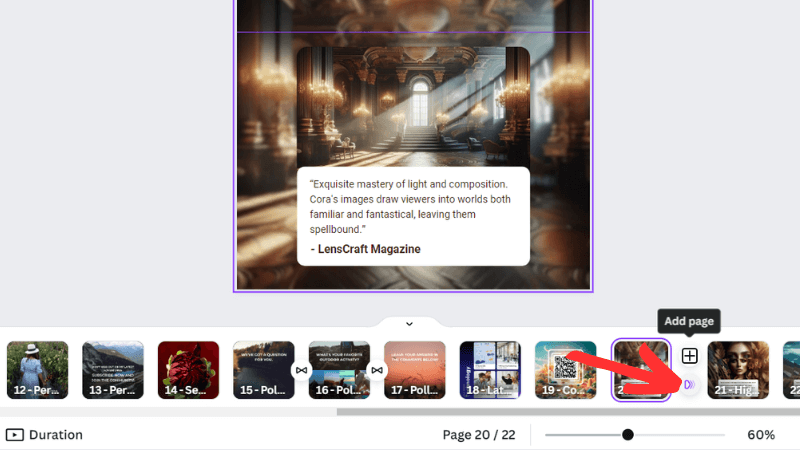800x450 pixels.
Task: Click the Duration video icon
Action: pos(15,435)
